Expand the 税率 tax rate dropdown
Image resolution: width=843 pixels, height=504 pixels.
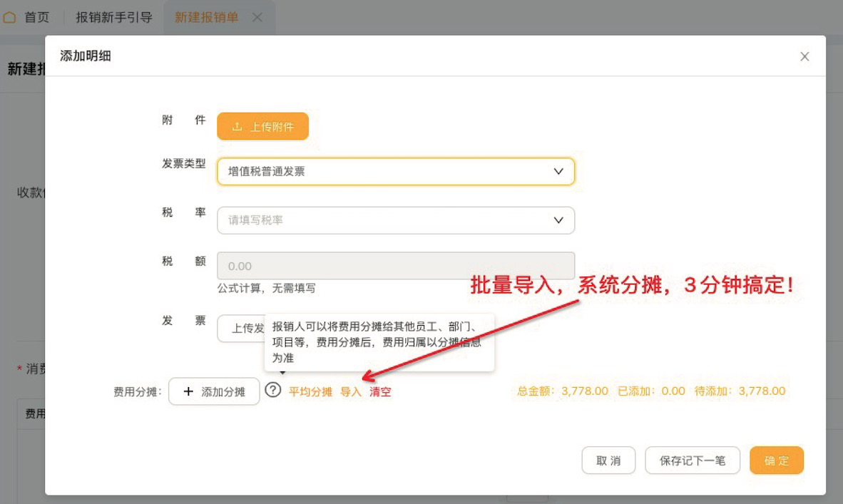tap(396, 220)
